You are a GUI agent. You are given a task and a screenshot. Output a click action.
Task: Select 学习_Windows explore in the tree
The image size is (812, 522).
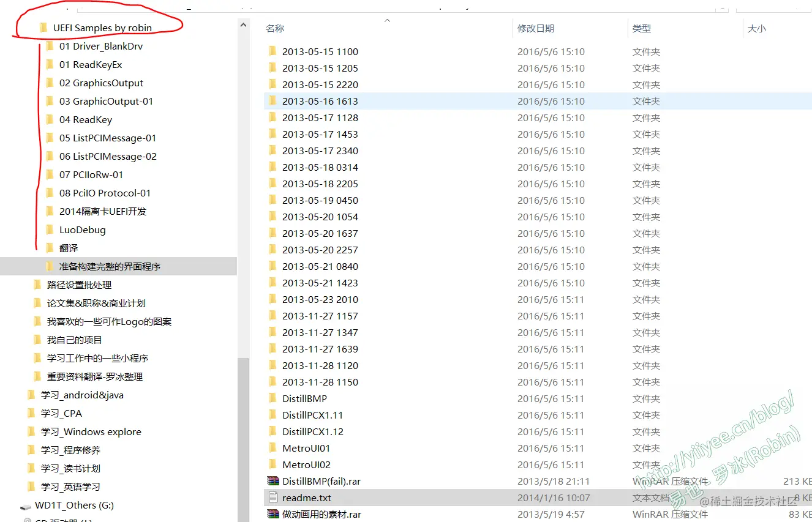pos(91,432)
